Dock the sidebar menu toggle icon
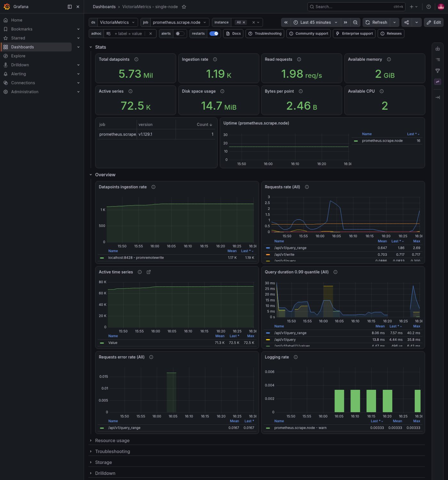The width and height of the screenshot is (448, 480). click(70, 7)
